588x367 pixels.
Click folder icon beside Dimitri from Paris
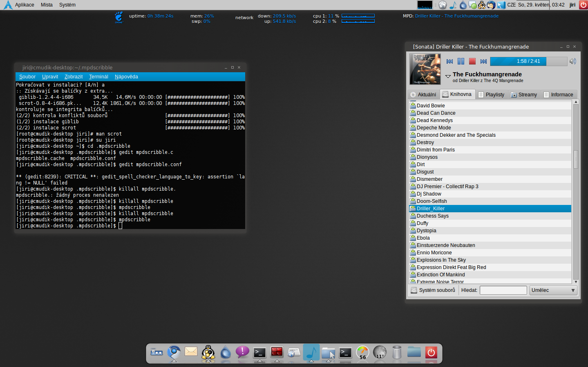click(x=413, y=149)
